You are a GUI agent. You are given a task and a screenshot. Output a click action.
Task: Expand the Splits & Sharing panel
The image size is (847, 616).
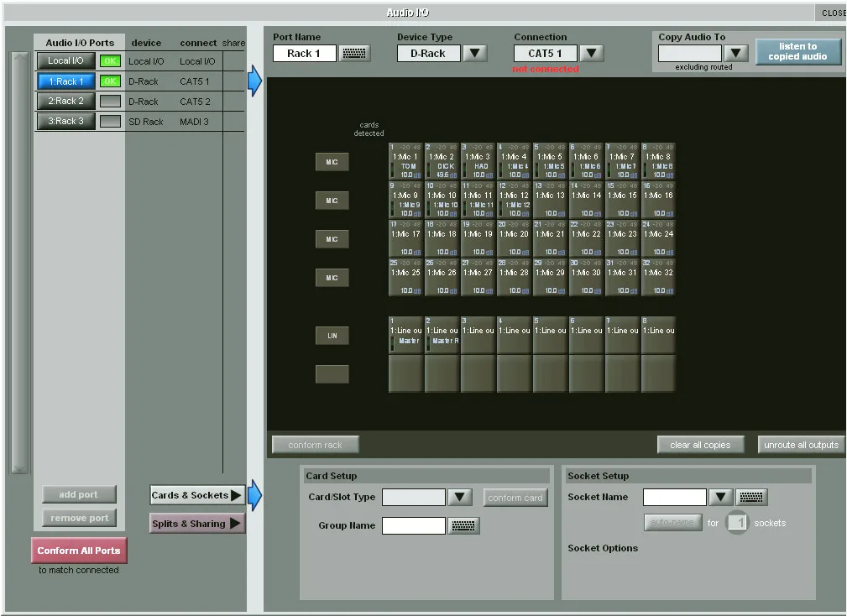coord(197,524)
